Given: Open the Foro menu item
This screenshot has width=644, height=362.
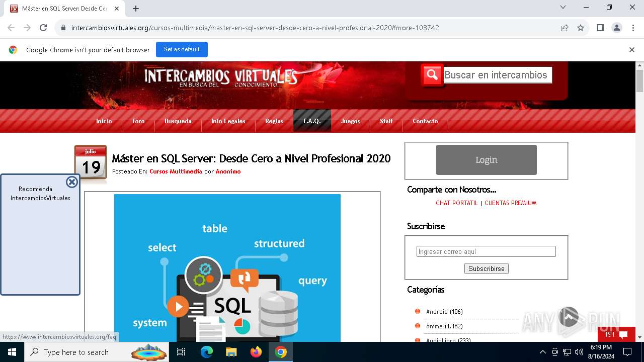Looking at the screenshot, I should coord(138,121).
